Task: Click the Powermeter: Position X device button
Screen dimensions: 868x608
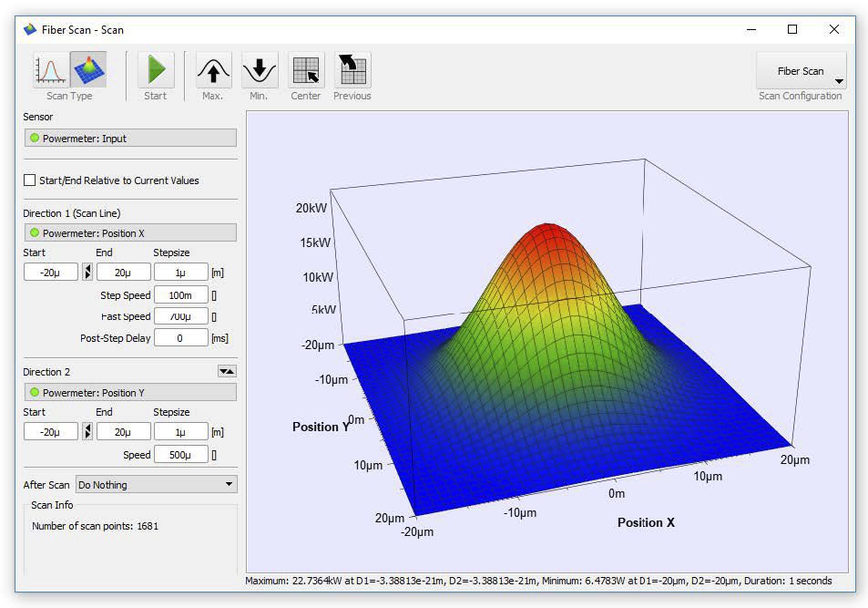Action: (129, 232)
